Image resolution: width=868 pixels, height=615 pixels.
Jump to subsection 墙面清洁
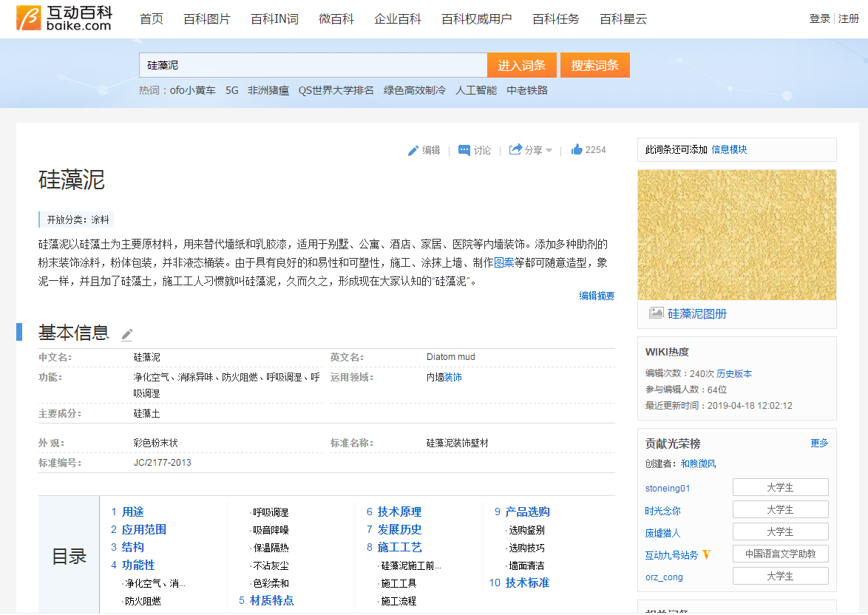(526, 565)
